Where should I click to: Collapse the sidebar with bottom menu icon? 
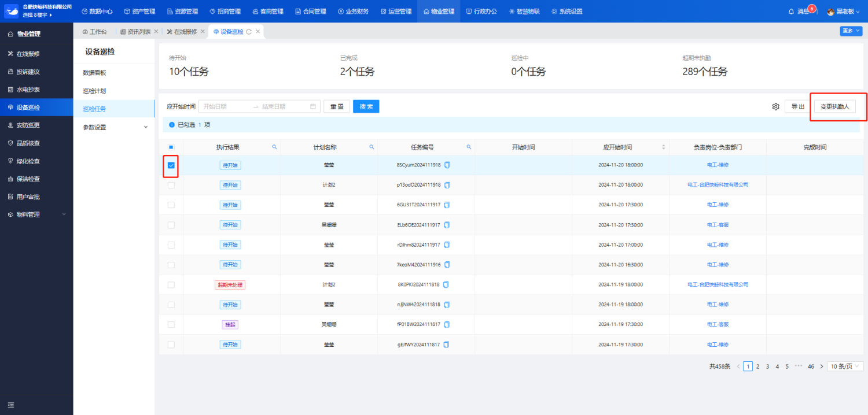(11, 405)
